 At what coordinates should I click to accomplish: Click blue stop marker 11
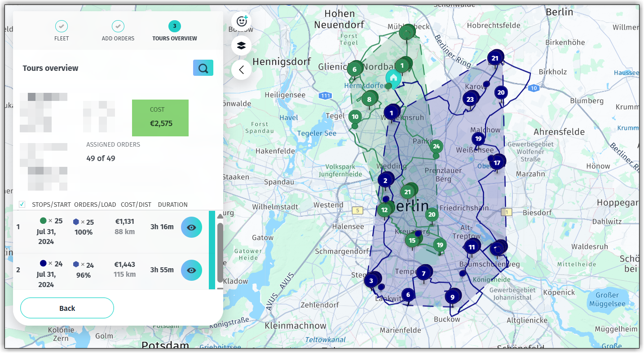pyautogui.click(x=472, y=247)
